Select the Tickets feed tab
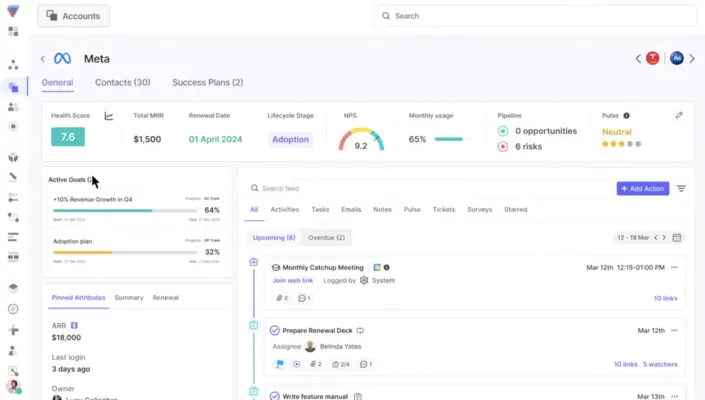This screenshot has height=400, width=705. pyautogui.click(x=444, y=209)
